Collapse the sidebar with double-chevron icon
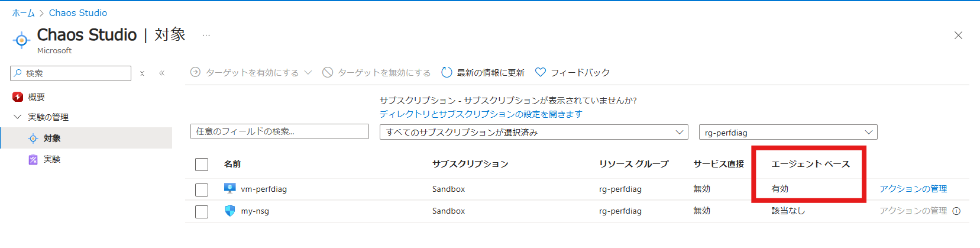The width and height of the screenshot is (980, 248). (x=161, y=73)
